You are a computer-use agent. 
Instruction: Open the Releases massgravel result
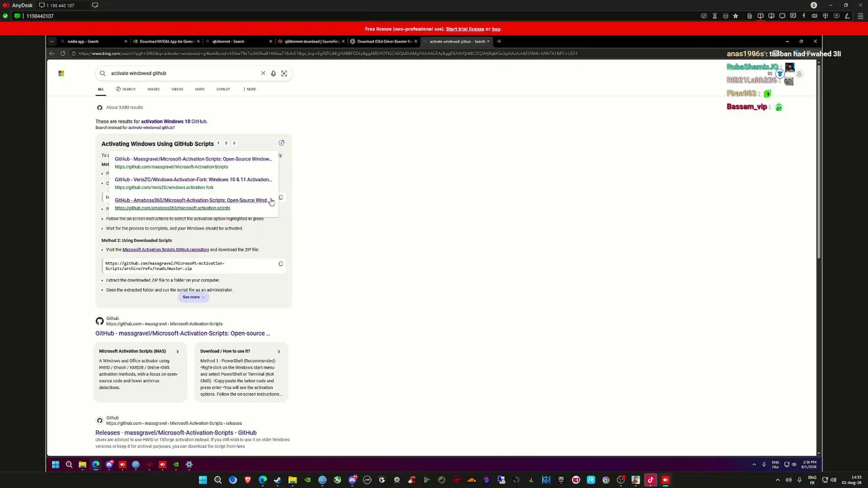click(x=176, y=432)
